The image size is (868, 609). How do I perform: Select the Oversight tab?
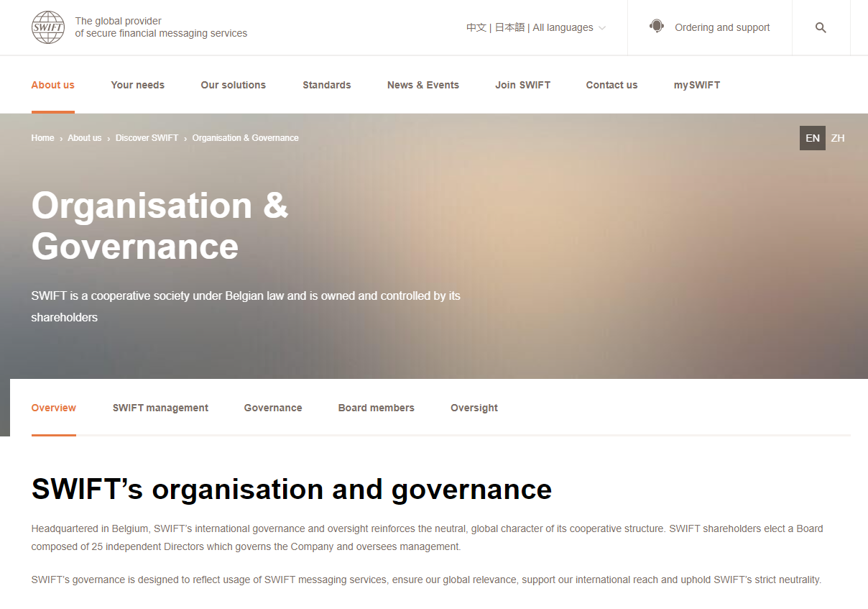tap(474, 408)
